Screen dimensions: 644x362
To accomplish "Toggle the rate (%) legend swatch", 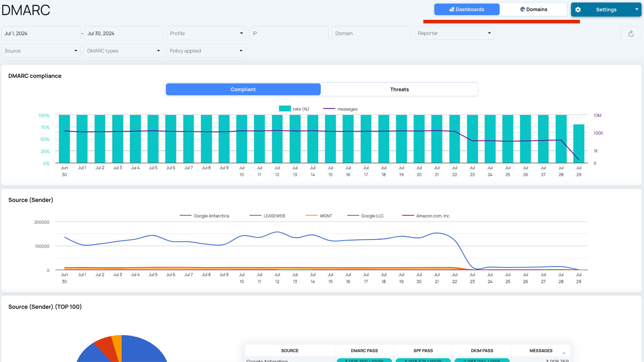I will [x=285, y=109].
